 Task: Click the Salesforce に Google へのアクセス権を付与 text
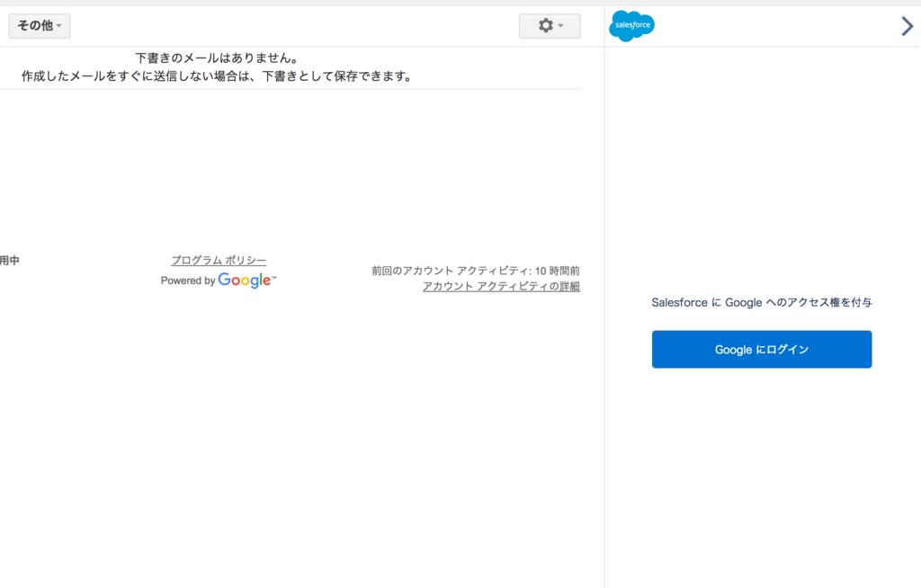pyautogui.click(x=762, y=302)
